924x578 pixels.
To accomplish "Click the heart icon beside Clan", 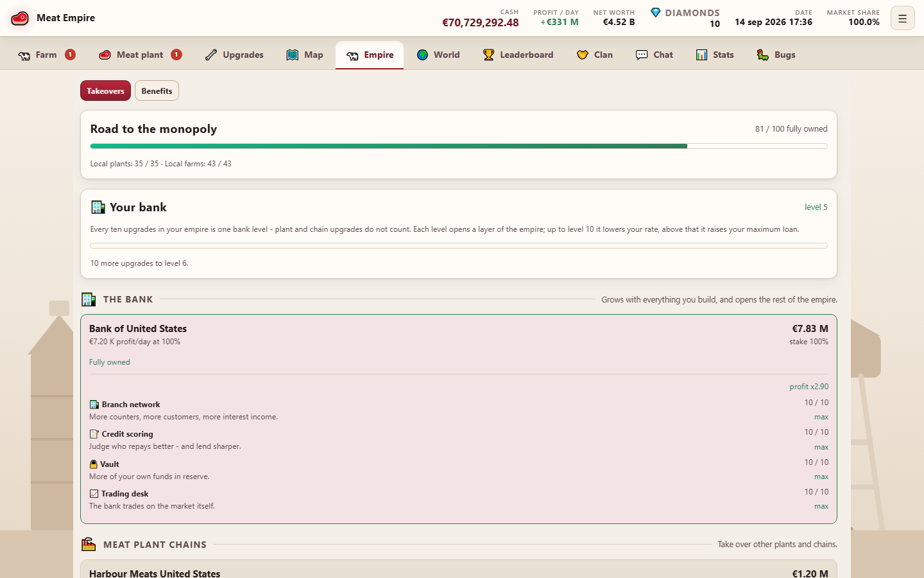I will coord(583,55).
